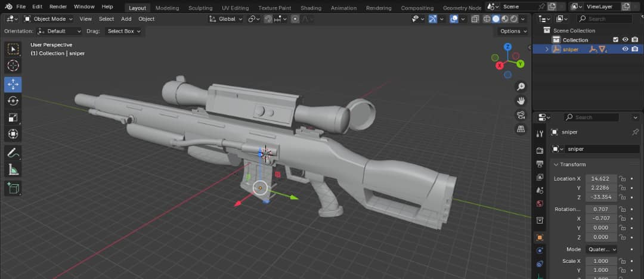
Task: Select the Annotate pencil tool
Action: coord(13,153)
